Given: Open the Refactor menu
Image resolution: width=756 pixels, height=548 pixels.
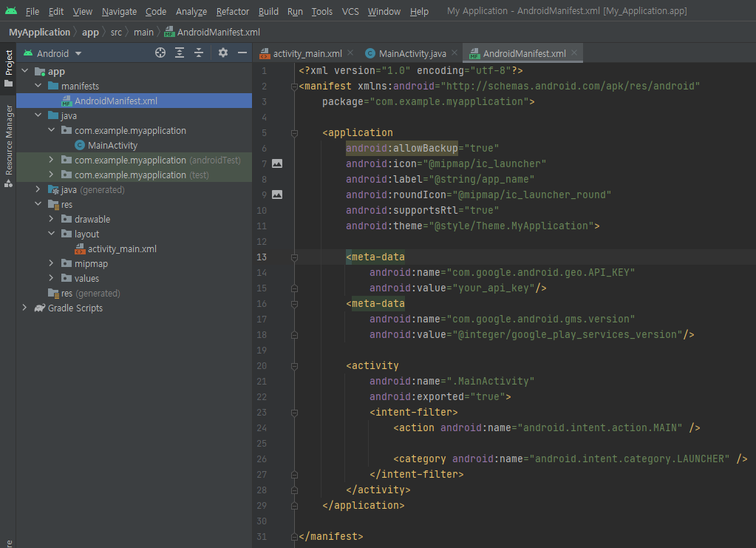Looking at the screenshot, I should coord(232,11).
